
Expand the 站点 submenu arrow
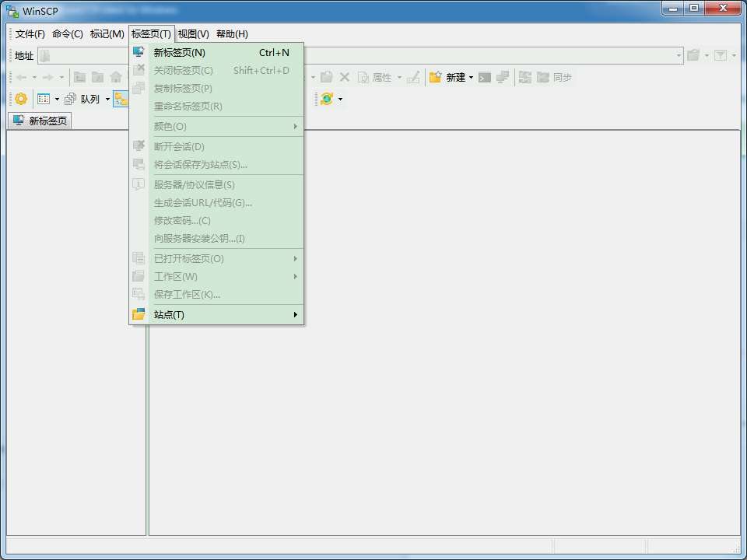[295, 314]
